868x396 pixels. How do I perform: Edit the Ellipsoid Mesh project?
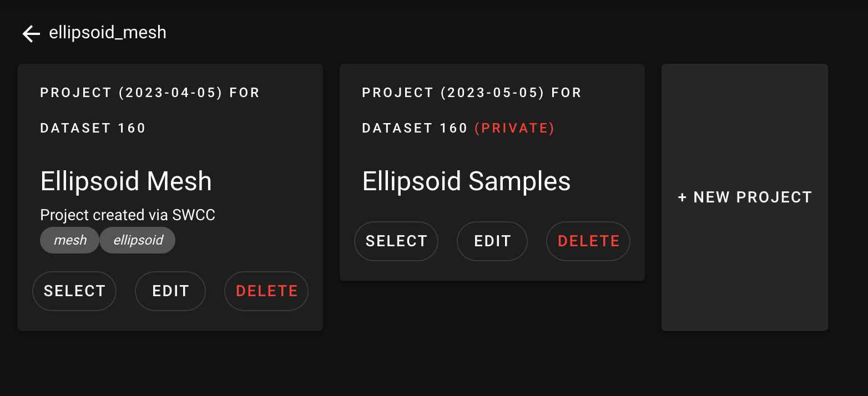coord(170,291)
